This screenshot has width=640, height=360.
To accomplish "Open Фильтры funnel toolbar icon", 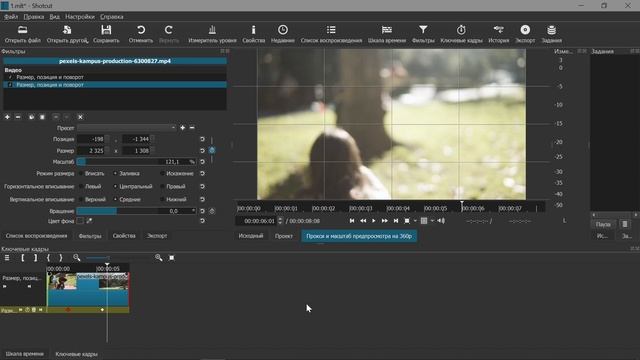I will [423, 34].
